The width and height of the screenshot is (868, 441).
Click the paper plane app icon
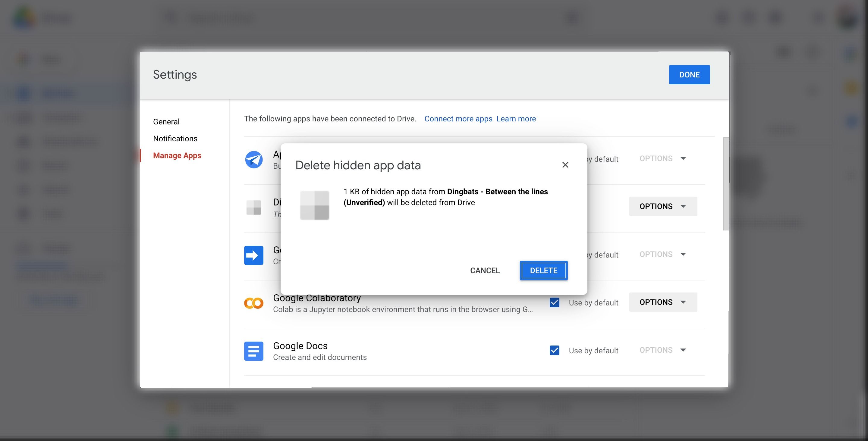(253, 159)
